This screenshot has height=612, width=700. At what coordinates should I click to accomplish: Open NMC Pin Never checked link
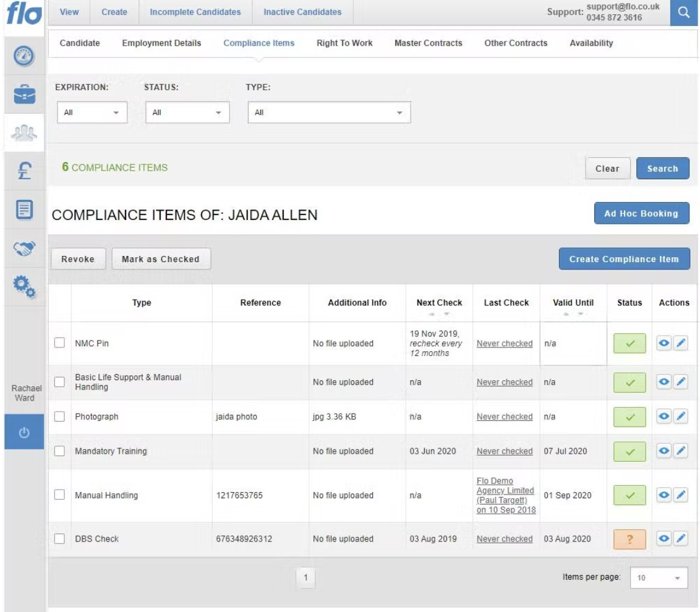[x=505, y=343]
